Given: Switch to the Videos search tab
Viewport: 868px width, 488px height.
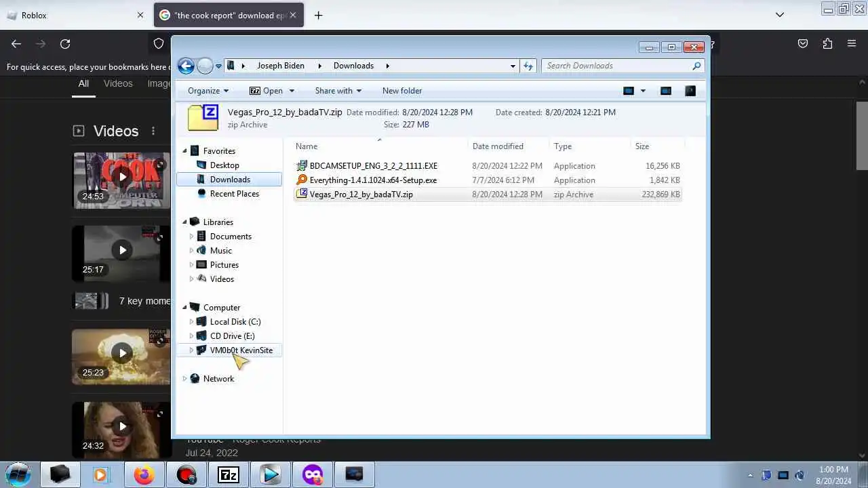Looking at the screenshot, I should [x=118, y=83].
